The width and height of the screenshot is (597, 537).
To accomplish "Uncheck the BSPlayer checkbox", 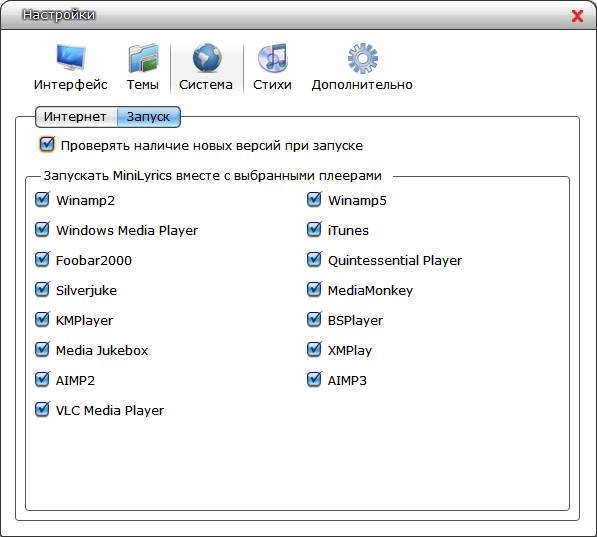I will 314,320.
